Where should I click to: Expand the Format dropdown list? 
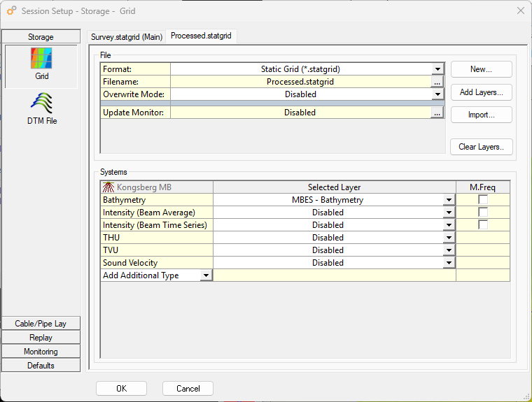tap(437, 69)
